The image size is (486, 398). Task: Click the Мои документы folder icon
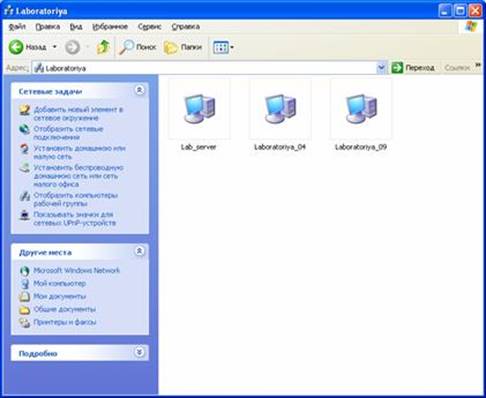[25, 296]
